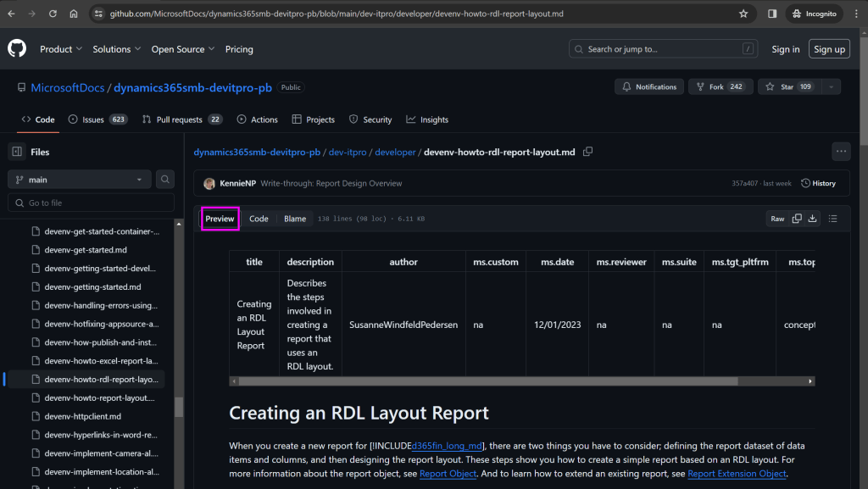This screenshot has width=868, height=489.
Task: Open the Blame tab
Action: click(294, 218)
